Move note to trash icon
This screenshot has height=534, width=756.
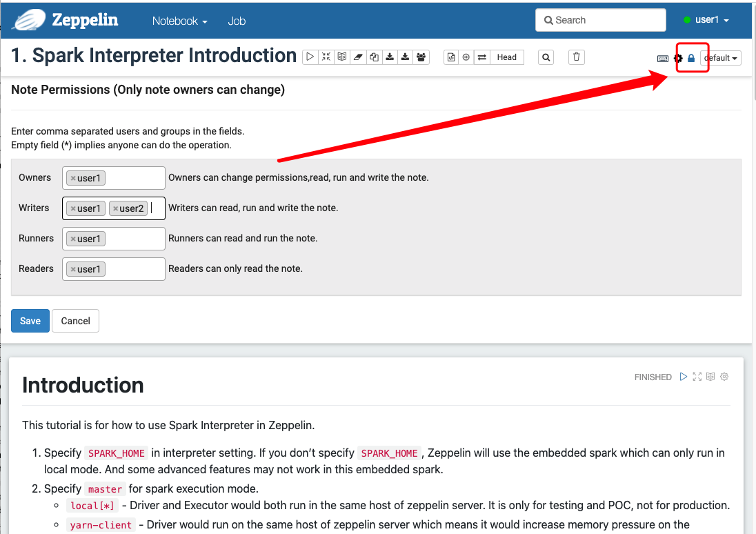point(576,57)
